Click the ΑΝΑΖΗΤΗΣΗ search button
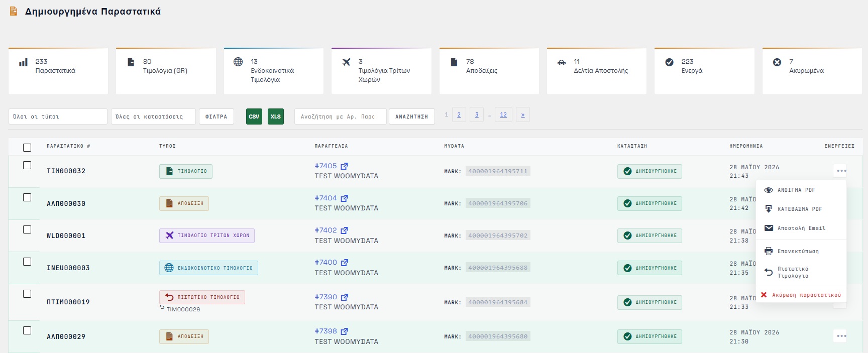Image resolution: width=868 pixels, height=353 pixels. point(411,116)
